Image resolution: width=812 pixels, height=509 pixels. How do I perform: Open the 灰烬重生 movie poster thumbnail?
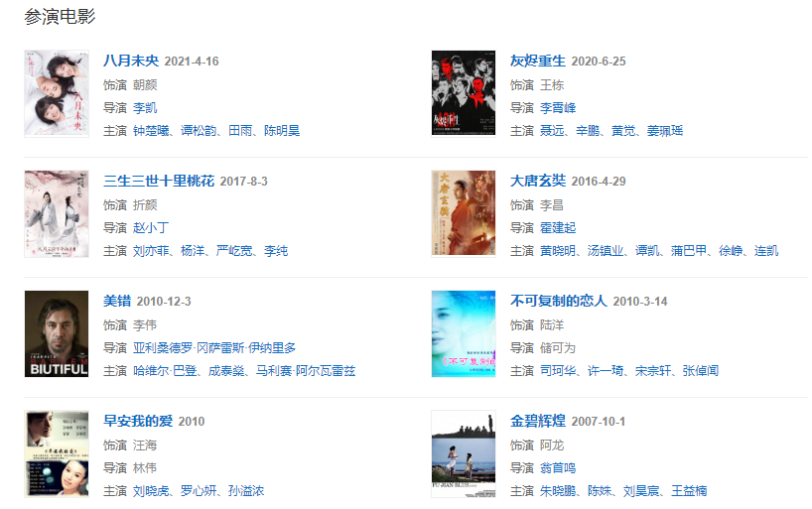(x=464, y=93)
